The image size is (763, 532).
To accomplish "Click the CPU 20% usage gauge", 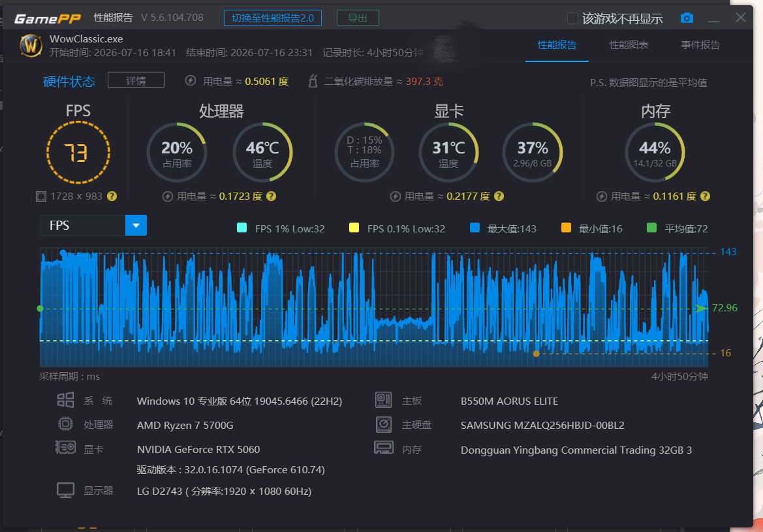I will point(177,152).
